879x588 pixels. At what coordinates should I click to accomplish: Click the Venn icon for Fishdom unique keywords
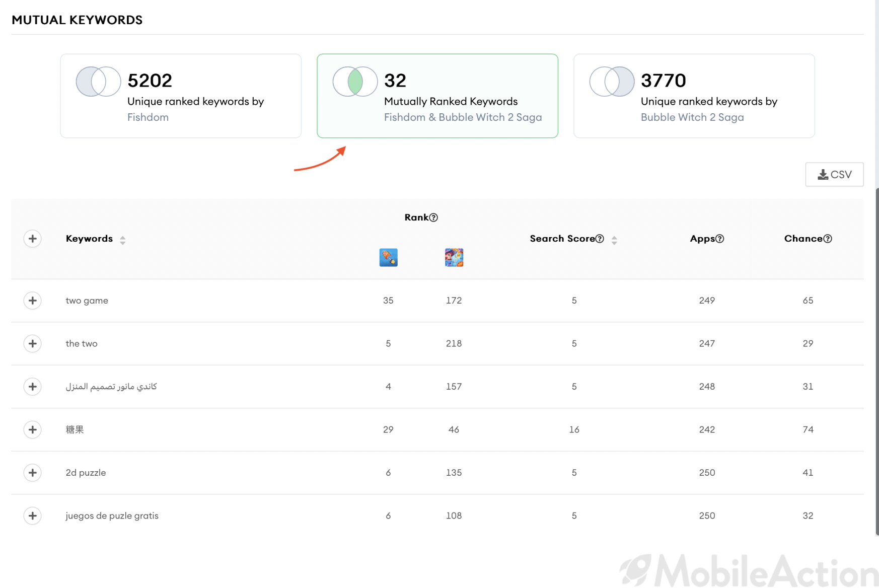[98, 81]
